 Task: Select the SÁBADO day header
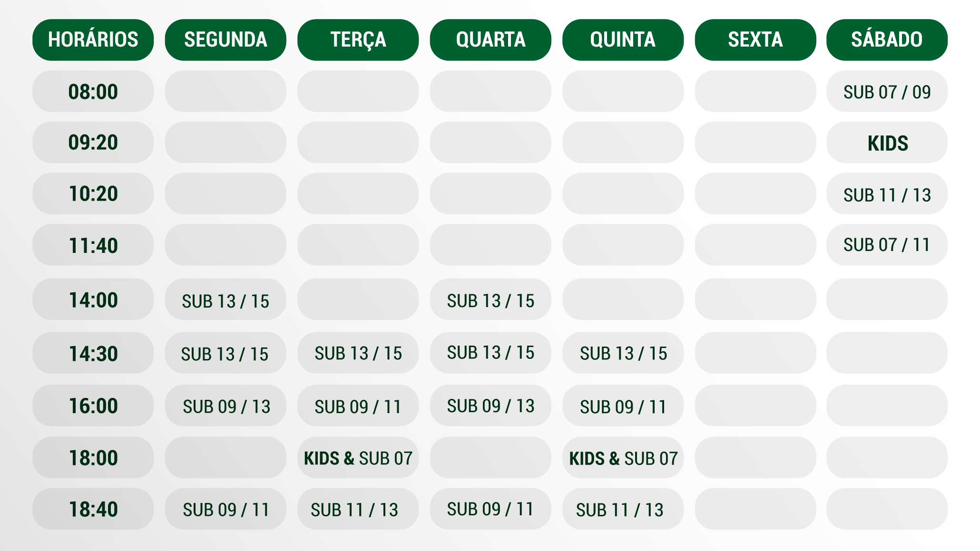[x=887, y=40]
